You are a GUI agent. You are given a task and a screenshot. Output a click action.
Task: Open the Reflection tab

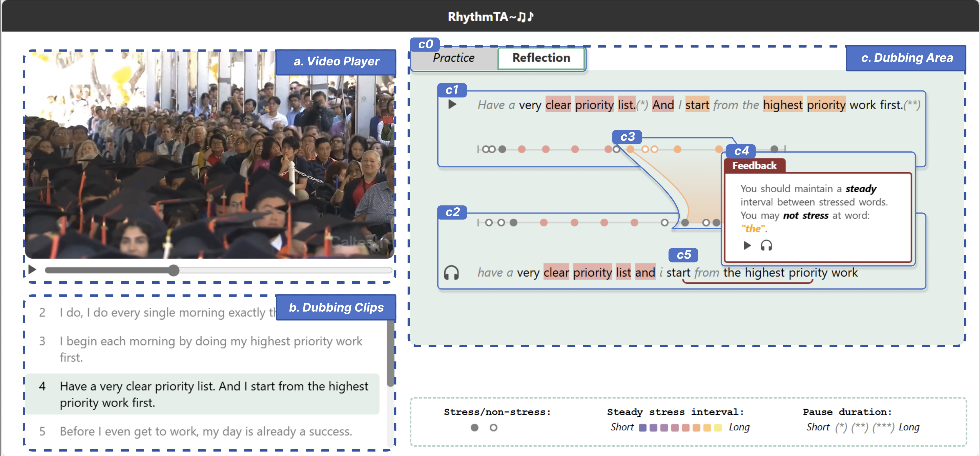(x=541, y=58)
